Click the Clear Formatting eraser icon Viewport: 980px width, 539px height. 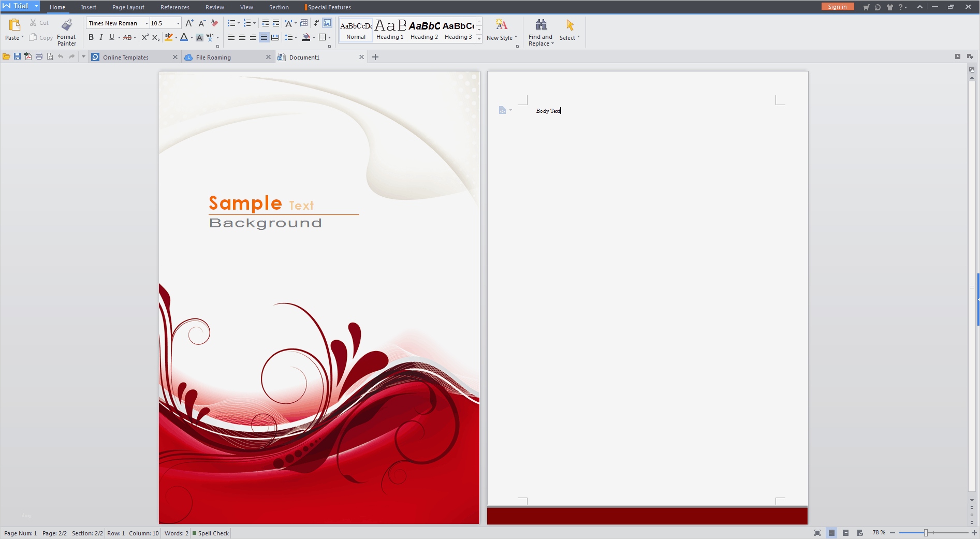(x=214, y=23)
